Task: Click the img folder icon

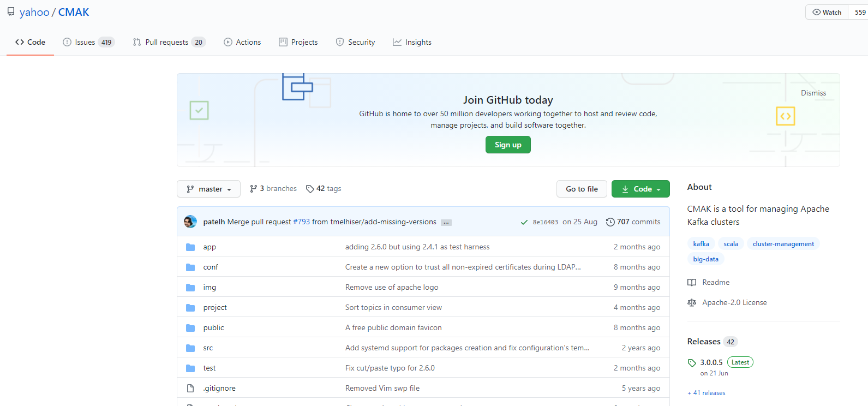Action: [x=190, y=288]
